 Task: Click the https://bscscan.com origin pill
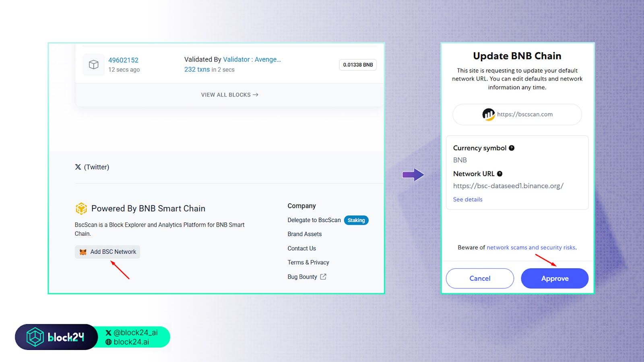[517, 115]
